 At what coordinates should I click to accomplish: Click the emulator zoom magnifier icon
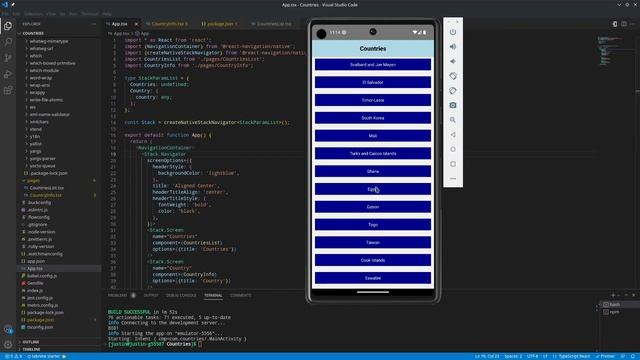click(453, 120)
